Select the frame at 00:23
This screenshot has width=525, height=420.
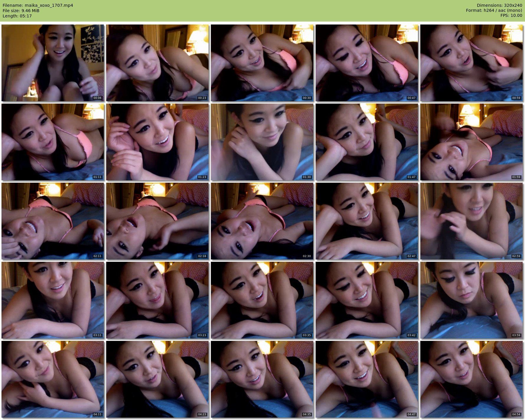[x=157, y=63]
